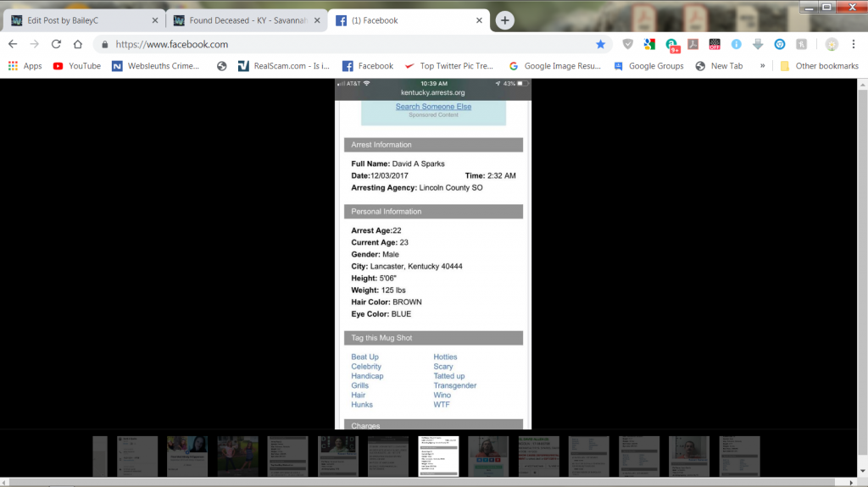This screenshot has height=487, width=868.
Task: Open the Websleuths Crime bookmark
Action: [x=156, y=65]
